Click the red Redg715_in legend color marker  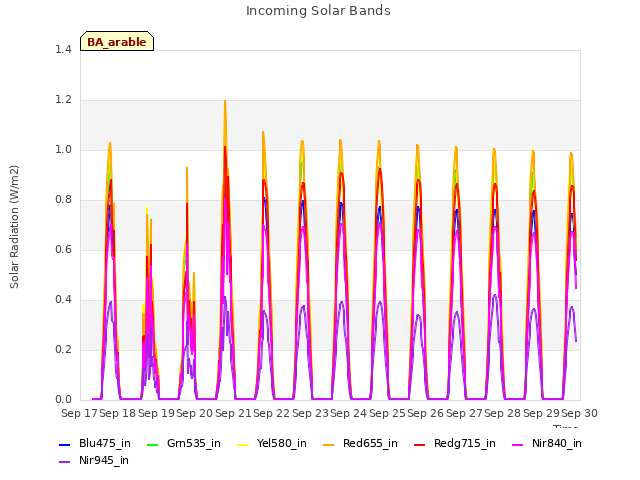point(420,444)
